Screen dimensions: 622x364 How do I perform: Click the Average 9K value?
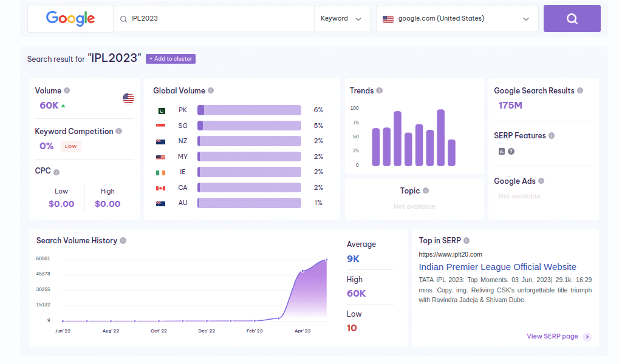(353, 259)
